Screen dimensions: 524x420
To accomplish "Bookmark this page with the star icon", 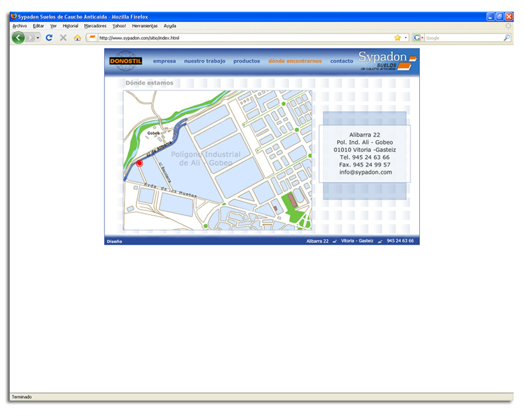I will coord(397,37).
